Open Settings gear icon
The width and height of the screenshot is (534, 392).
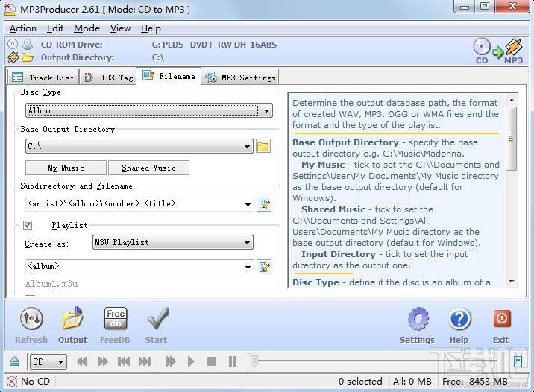[x=418, y=319]
